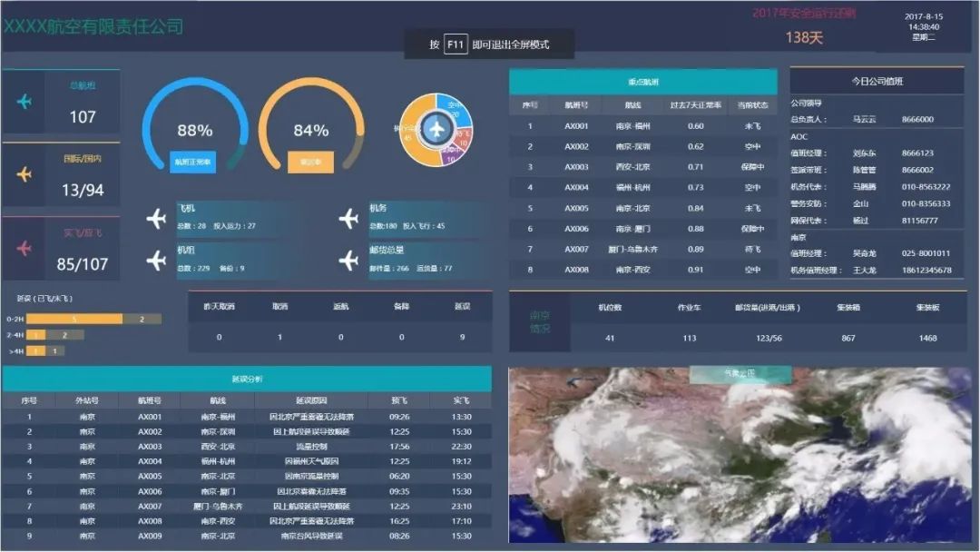Viewport: 980px width, 552px height.
Task: Click the blue 航班正常率 label under 88%
Action: (x=192, y=162)
